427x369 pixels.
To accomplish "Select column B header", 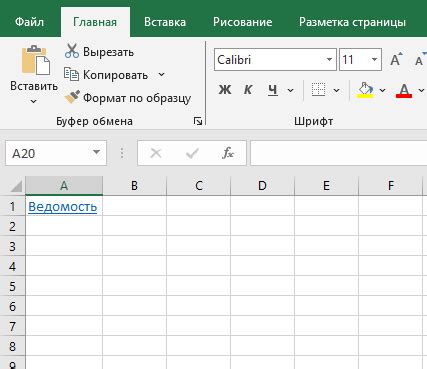I will [134, 186].
